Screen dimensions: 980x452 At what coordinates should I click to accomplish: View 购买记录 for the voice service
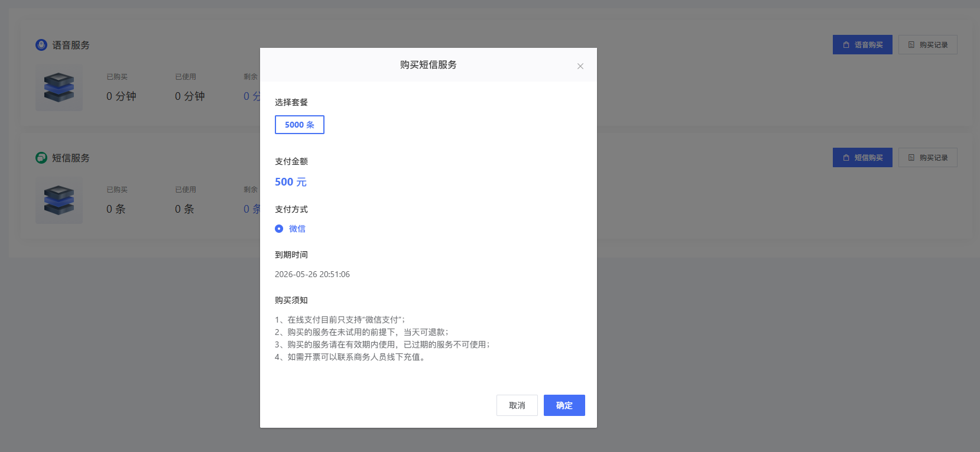[927, 45]
